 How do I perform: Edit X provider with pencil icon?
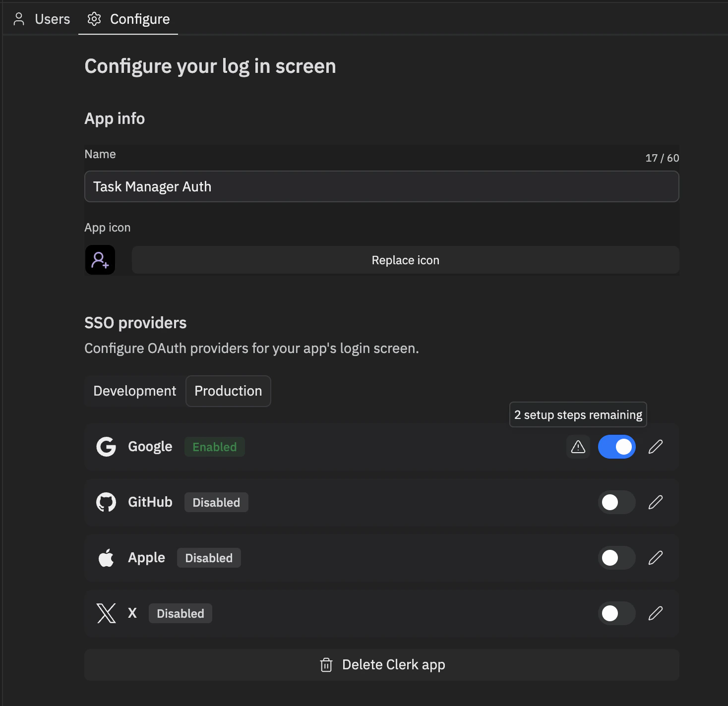pyautogui.click(x=656, y=613)
